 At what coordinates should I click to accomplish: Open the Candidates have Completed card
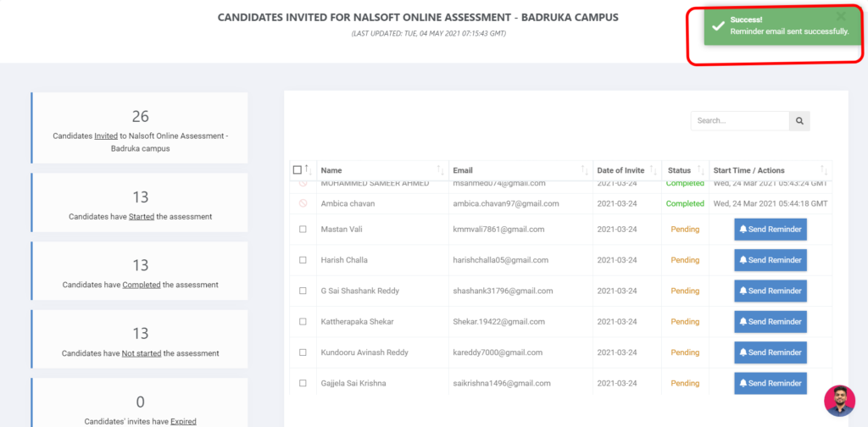click(140, 270)
